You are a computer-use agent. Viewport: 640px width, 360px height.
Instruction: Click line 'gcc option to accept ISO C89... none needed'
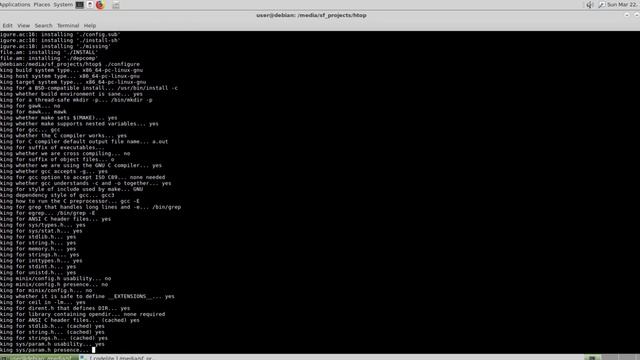tap(83, 178)
